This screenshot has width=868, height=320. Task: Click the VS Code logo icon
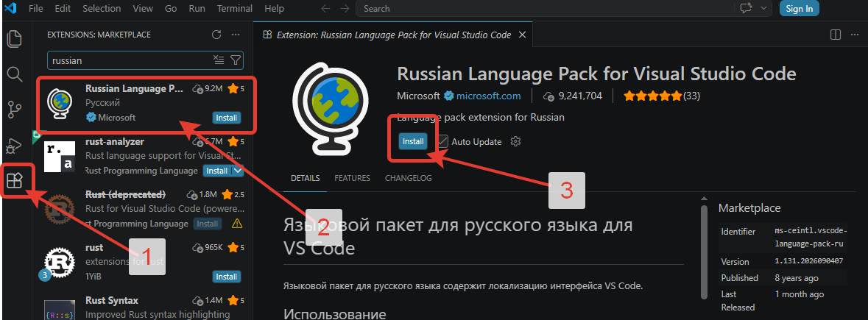(x=11, y=9)
